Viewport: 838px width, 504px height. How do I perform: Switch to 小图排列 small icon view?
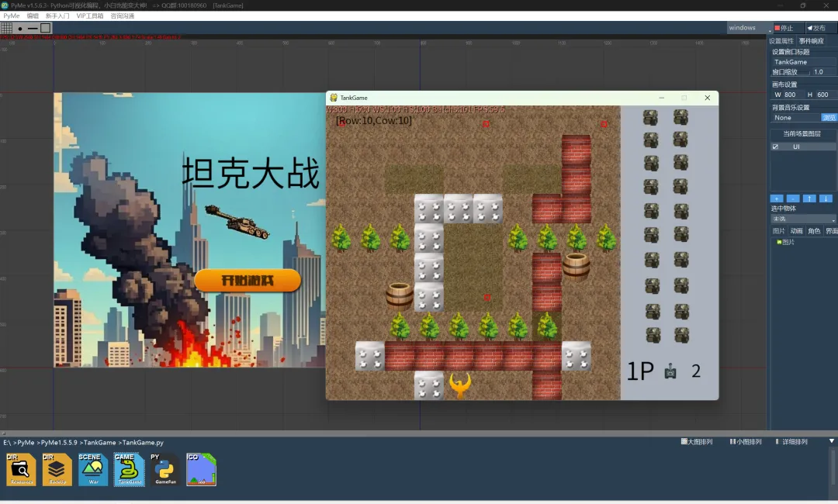pos(746,442)
